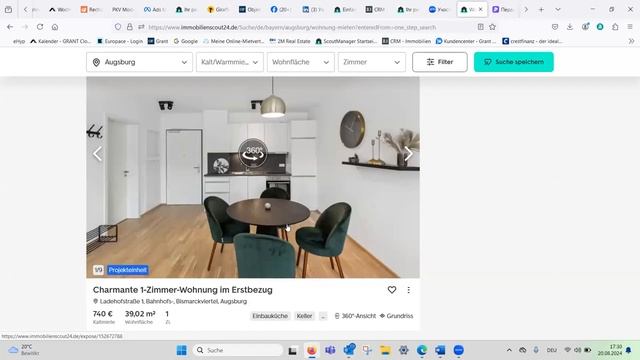Open the Firefox downloads panel
The width and height of the screenshot is (640, 360).
[x=570, y=27]
